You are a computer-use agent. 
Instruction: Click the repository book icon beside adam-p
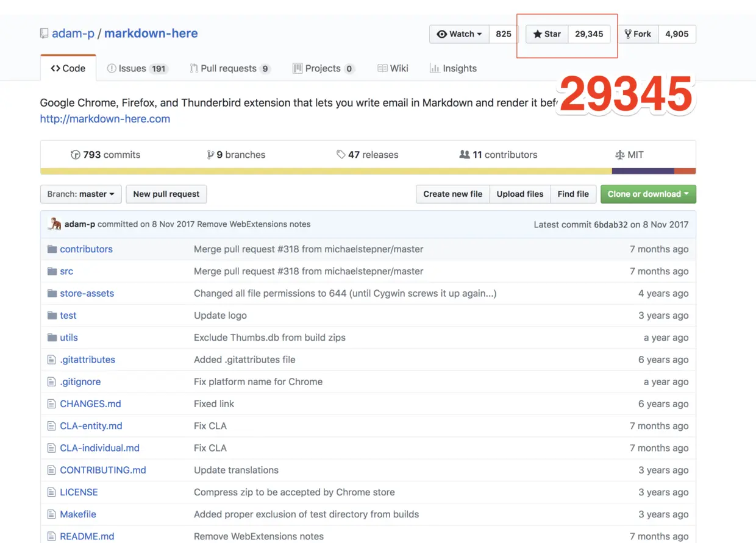[x=44, y=34]
